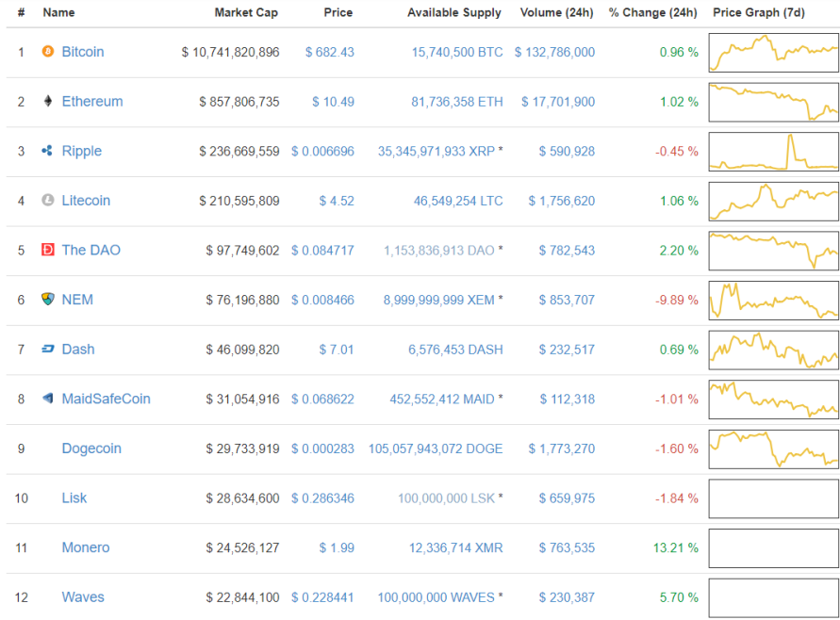Open the Lisk link
The image size is (840, 620).
pyautogui.click(x=74, y=498)
